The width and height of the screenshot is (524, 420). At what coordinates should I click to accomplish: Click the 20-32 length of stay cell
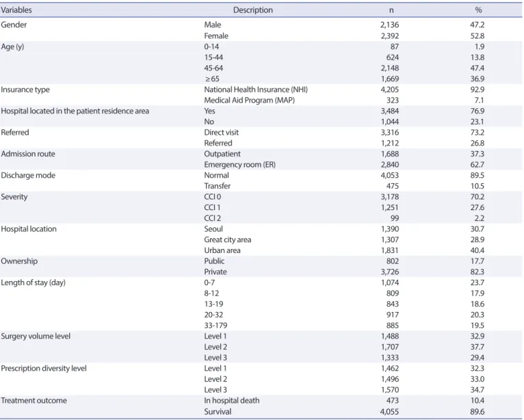coord(213,315)
